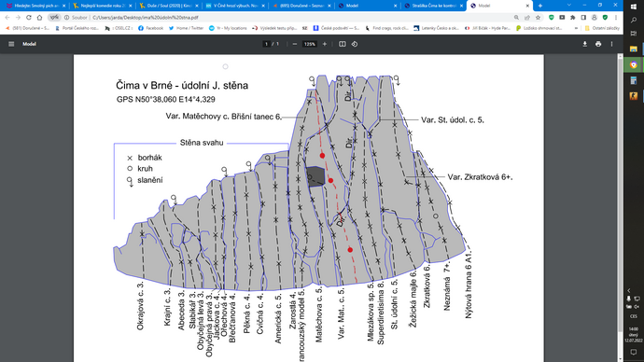This screenshot has width=644, height=362.
Task: Click the page number input field
Action: coord(266,44)
